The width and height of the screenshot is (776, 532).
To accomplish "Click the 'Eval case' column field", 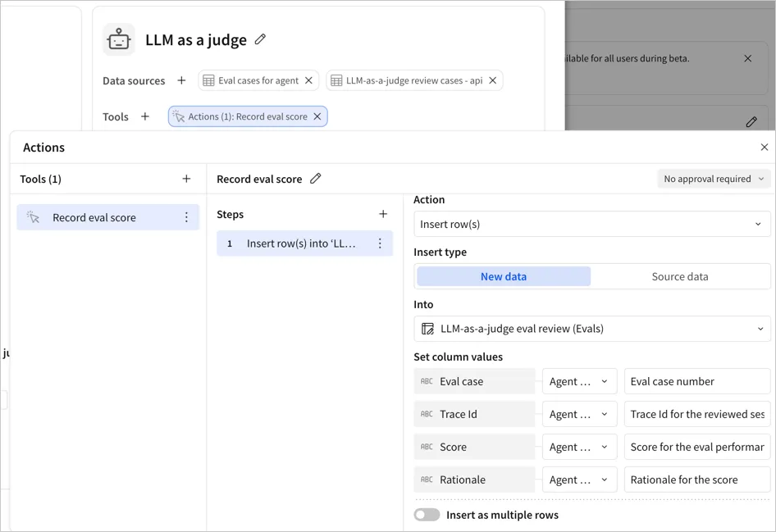I will click(475, 381).
